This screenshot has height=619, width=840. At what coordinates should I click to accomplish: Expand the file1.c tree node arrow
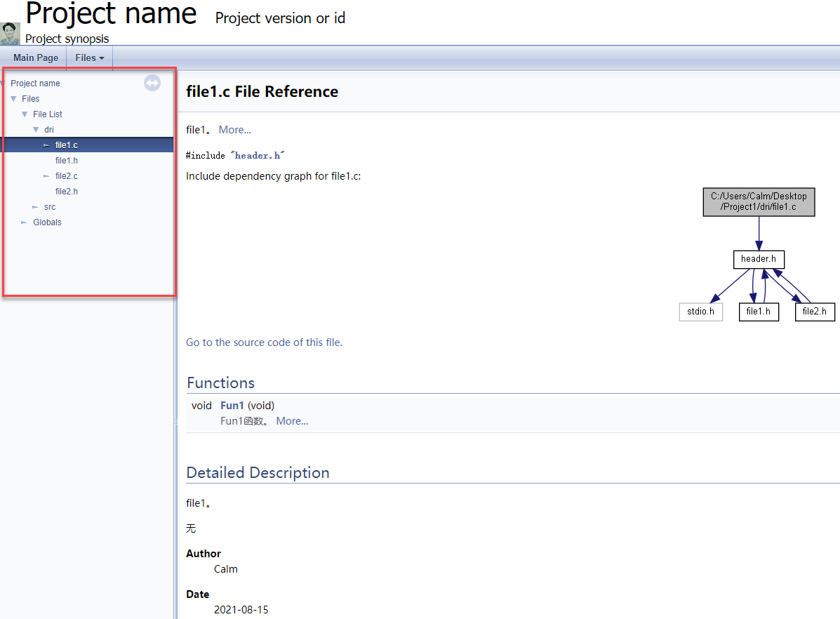coord(46,145)
